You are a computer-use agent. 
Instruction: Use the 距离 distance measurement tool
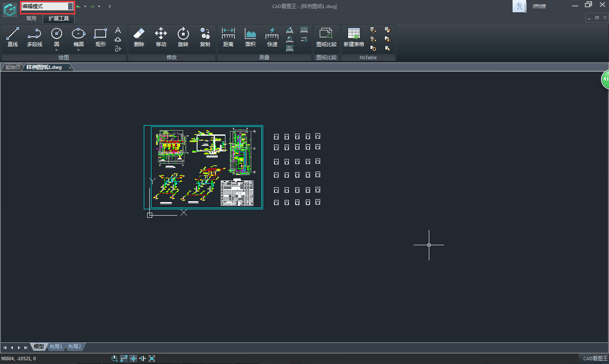228,37
